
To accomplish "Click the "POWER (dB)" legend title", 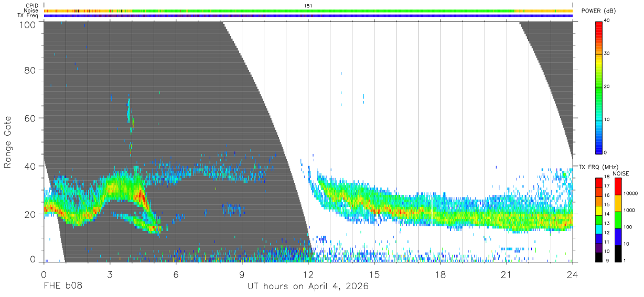I will (x=599, y=11).
